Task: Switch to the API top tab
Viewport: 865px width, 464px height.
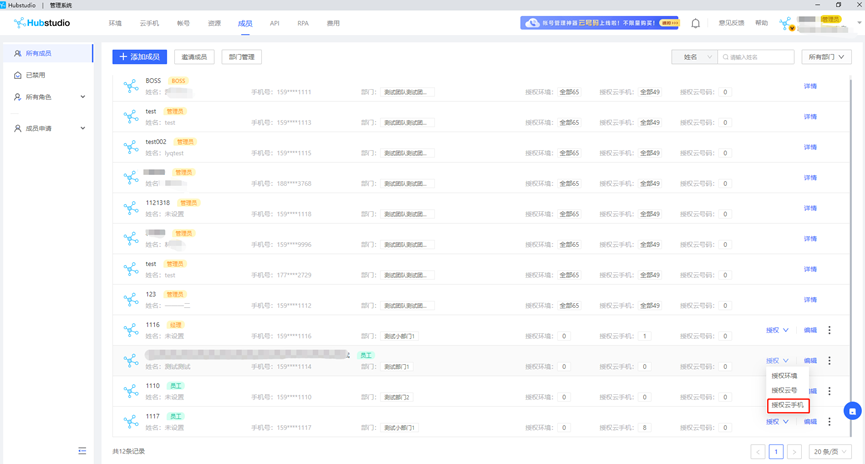Action: (274, 23)
